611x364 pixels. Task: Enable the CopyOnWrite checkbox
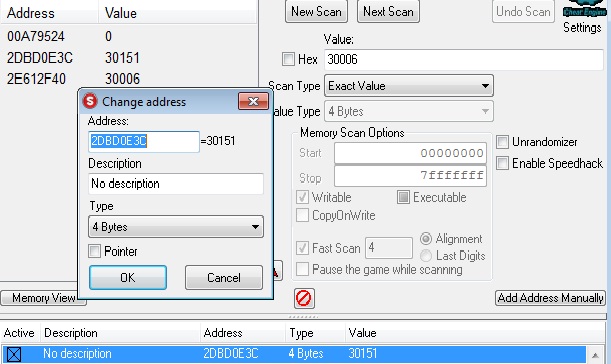click(x=302, y=215)
